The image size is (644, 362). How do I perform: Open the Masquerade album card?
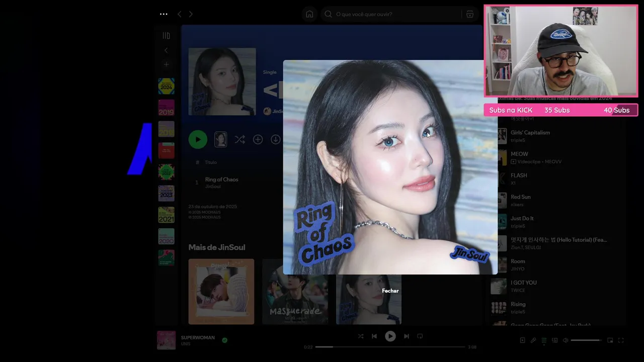[x=295, y=292]
